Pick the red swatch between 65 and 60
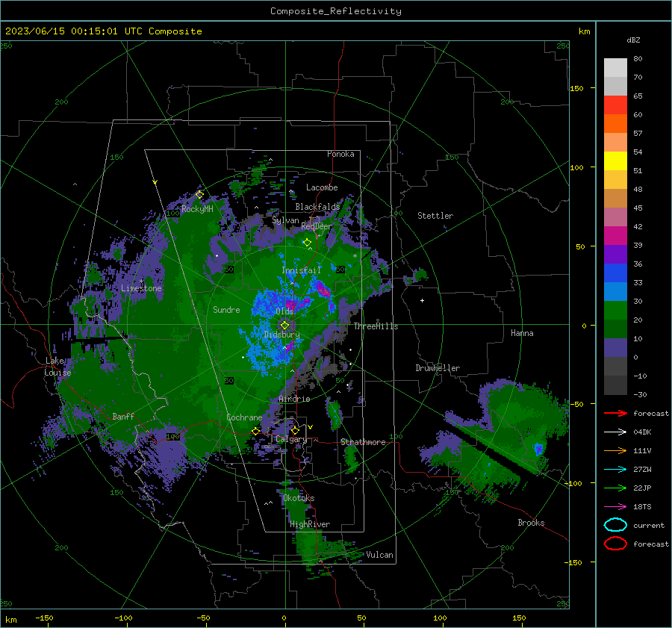This screenshot has width=672, height=628. point(615,105)
